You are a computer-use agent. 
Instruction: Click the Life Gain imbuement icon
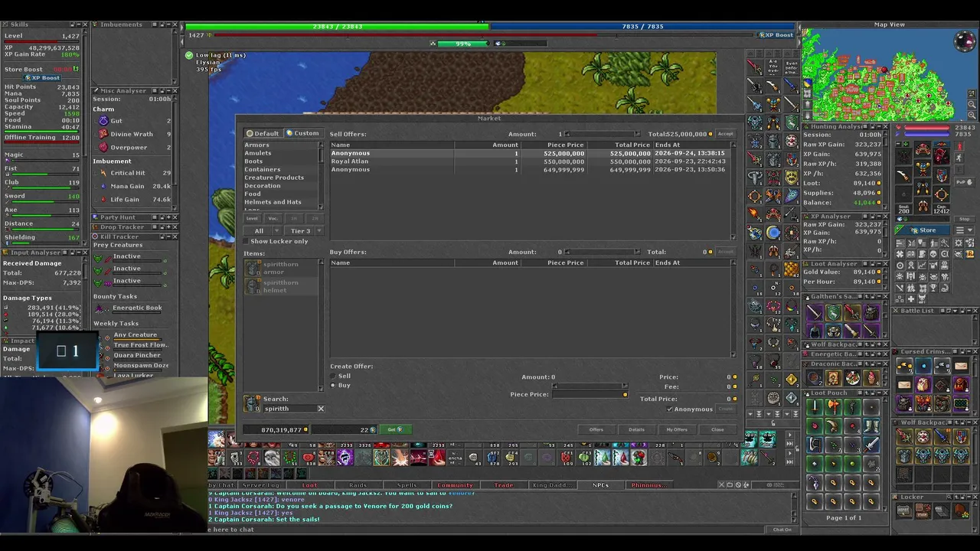tap(103, 199)
